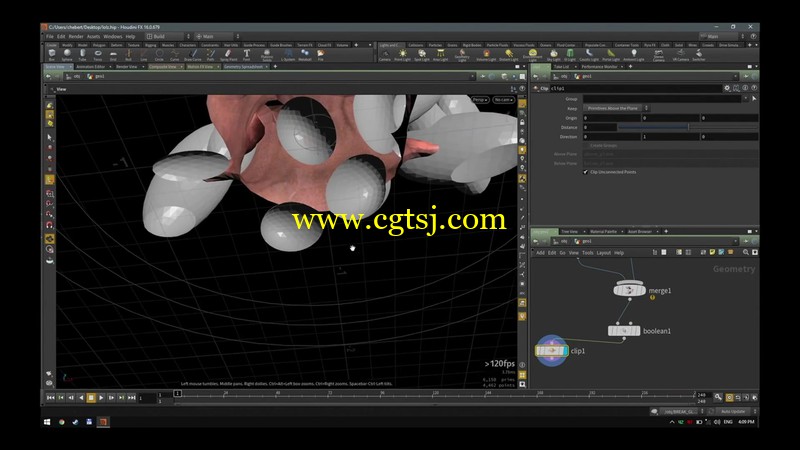Toggle real time playback button on timeline
The height and width of the screenshot is (450, 800).
(x=729, y=397)
